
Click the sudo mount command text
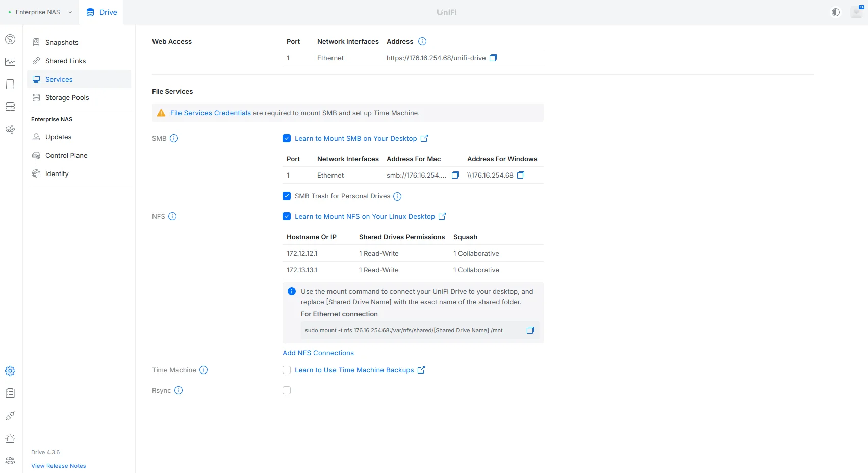[404, 330]
